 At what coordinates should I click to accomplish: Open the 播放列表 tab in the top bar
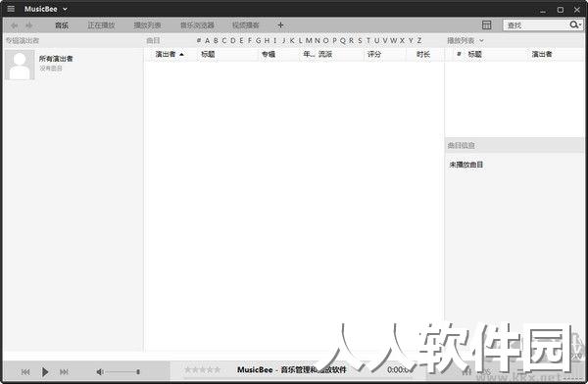point(147,25)
